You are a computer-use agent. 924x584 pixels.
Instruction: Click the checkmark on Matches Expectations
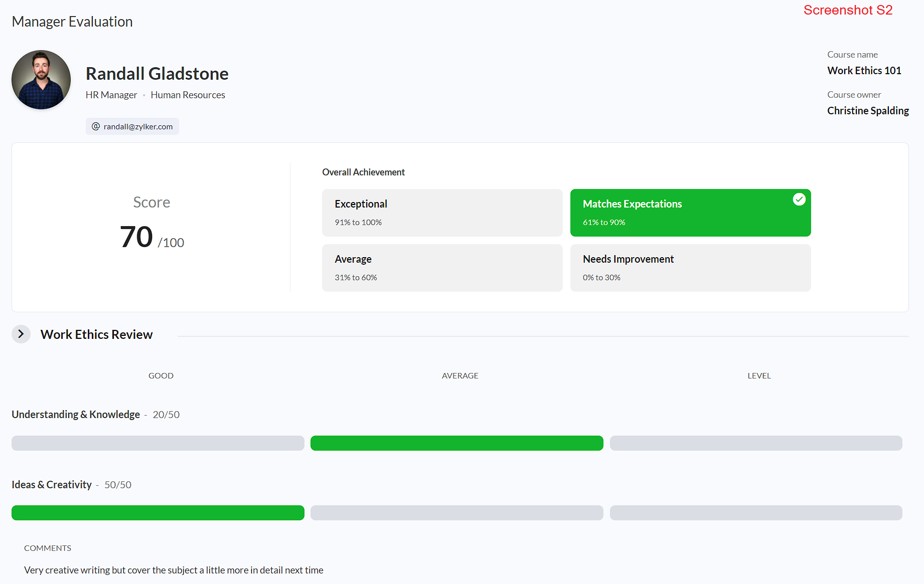click(799, 200)
